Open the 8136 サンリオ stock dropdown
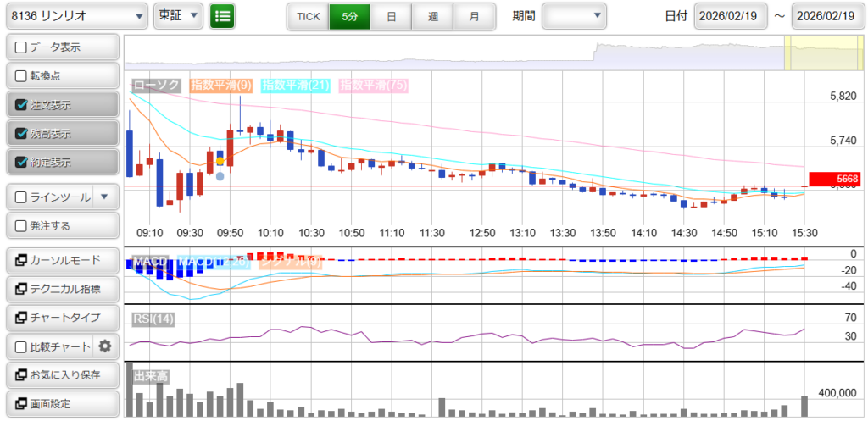This screenshot has width=868, height=421. (76, 15)
